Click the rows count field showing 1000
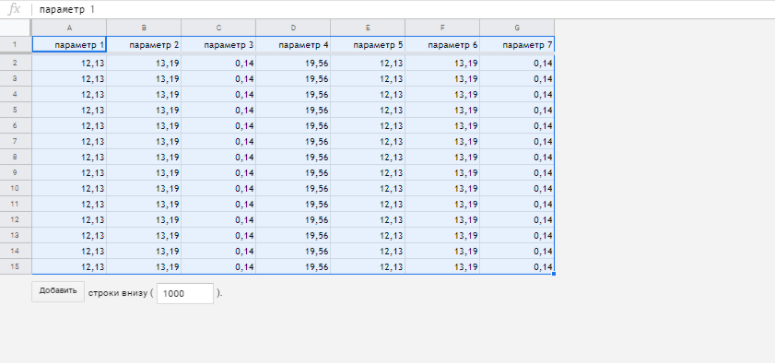776x363 pixels. coord(185,293)
